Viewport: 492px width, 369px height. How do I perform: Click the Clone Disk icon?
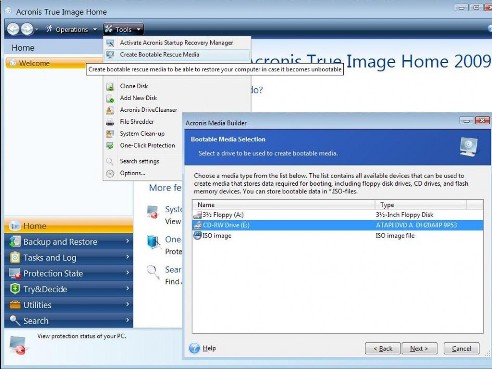click(110, 86)
